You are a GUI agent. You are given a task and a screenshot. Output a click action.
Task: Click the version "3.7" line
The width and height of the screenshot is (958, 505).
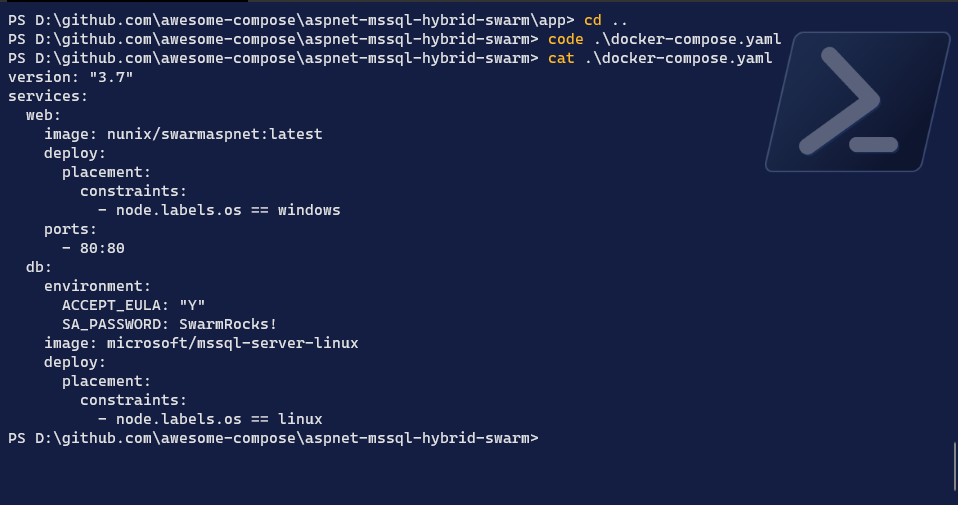click(x=70, y=77)
